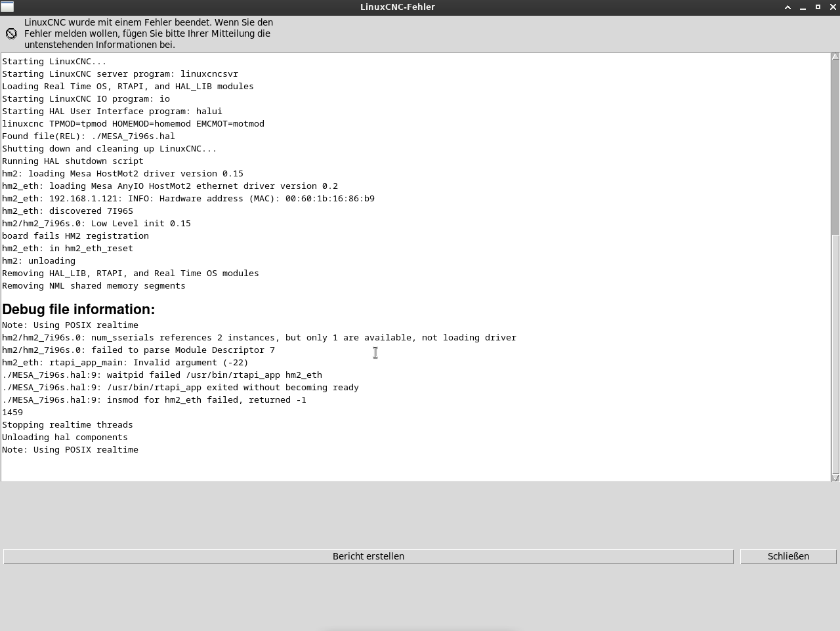Click line 'failed to parse Module Descriptor 7'
Image resolution: width=840 pixels, height=631 pixels.
(x=138, y=350)
